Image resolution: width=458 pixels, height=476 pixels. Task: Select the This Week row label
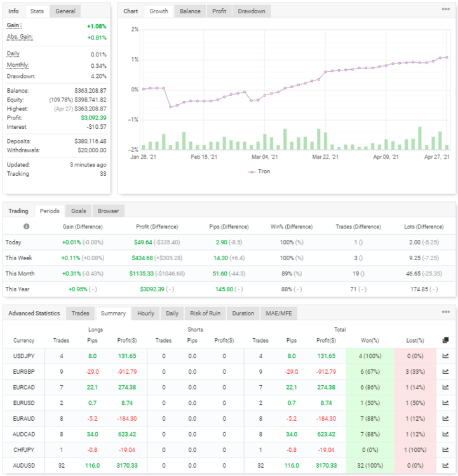point(18,258)
